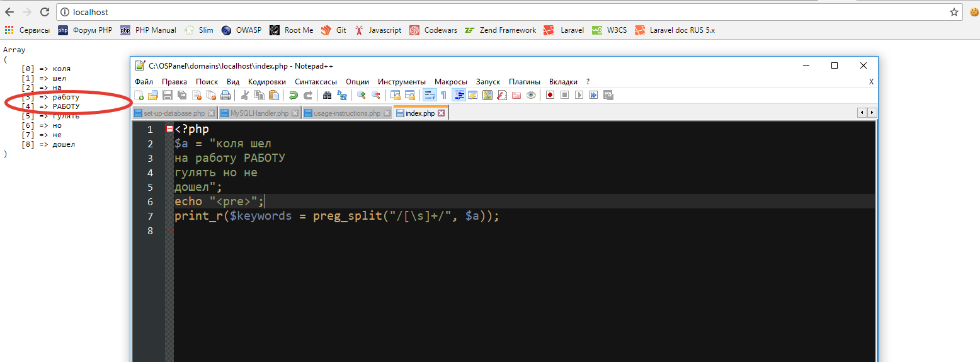Screen dimensions: 980x362
Task: Click the Close file toolbar icon
Action: 197,95
